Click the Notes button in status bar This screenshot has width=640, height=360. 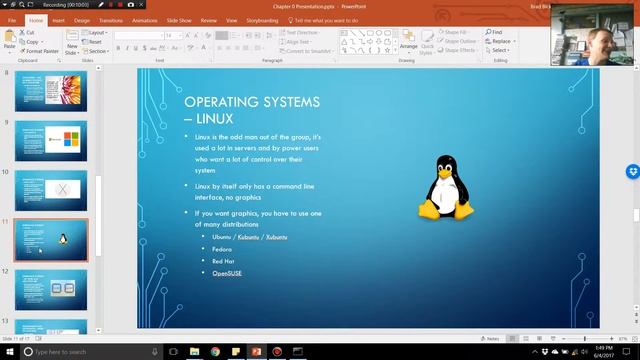[x=490, y=339]
